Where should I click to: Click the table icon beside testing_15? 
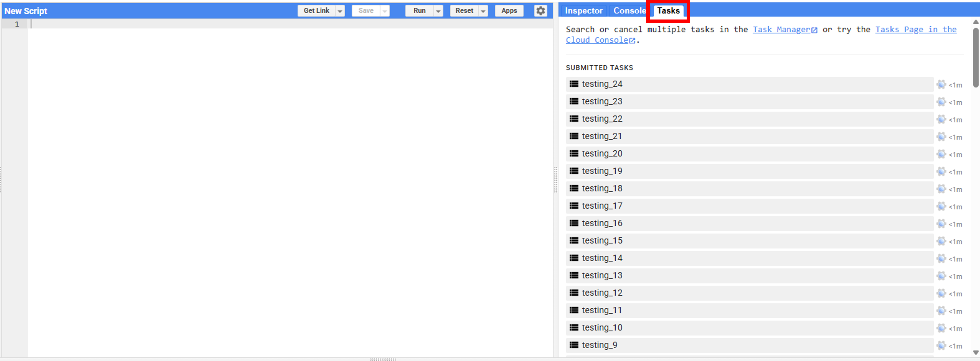click(574, 241)
